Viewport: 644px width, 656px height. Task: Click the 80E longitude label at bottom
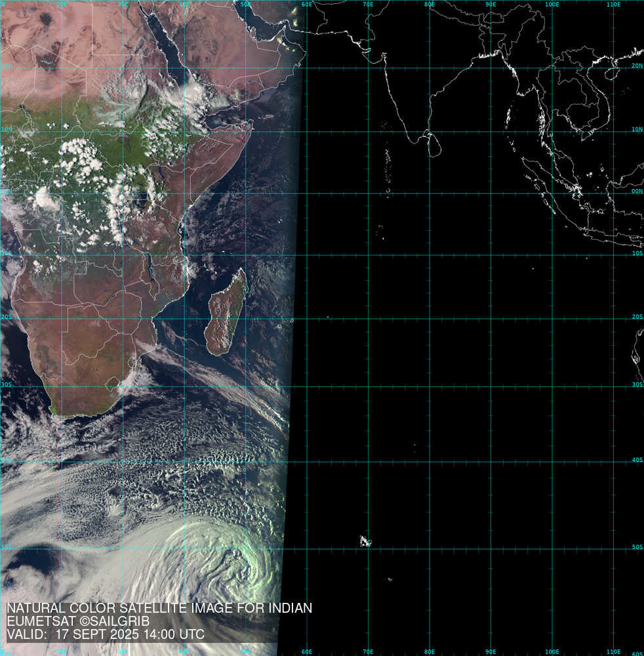[430, 651]
